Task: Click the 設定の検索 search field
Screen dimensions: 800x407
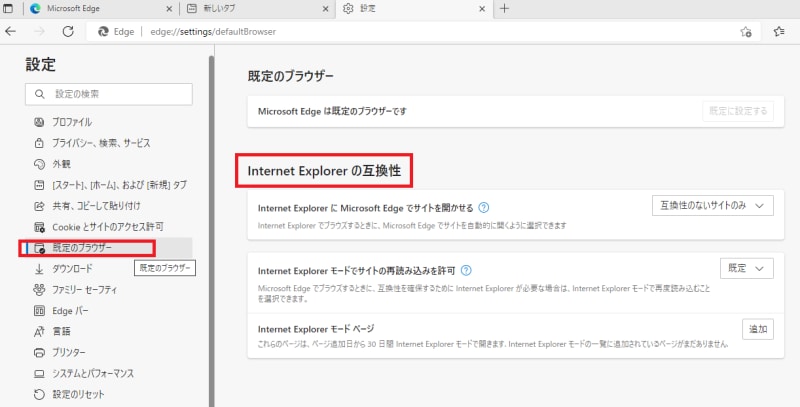Action: pos(108,94)
